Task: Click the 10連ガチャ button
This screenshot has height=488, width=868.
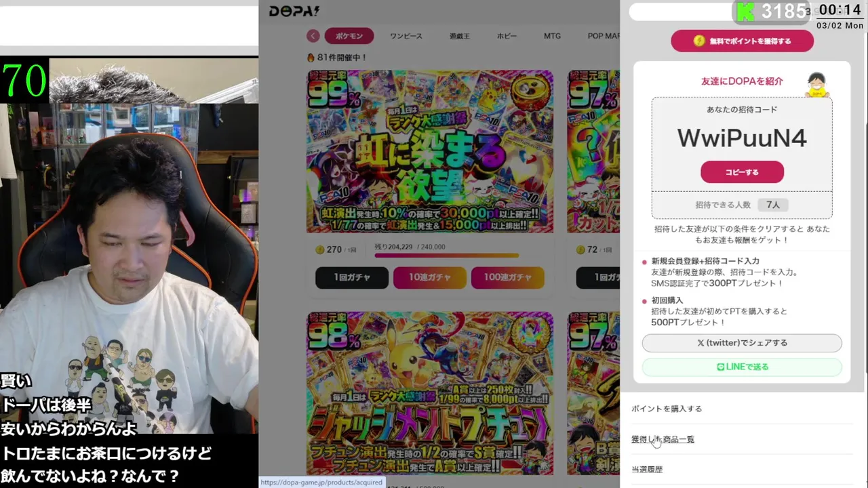Action: pos(430,277)
